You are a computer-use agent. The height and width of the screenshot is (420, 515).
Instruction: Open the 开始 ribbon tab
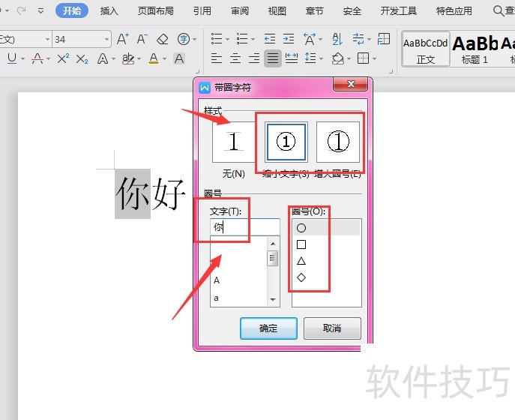click(72, 10)
